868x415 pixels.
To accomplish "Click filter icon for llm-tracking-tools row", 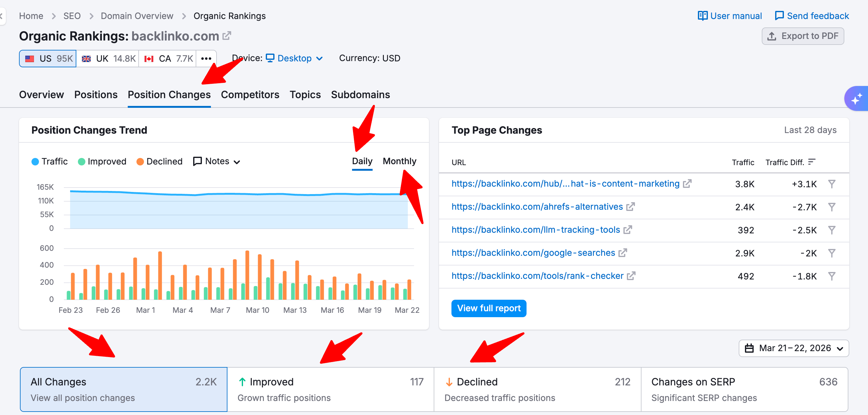I will tap(832, 230).
